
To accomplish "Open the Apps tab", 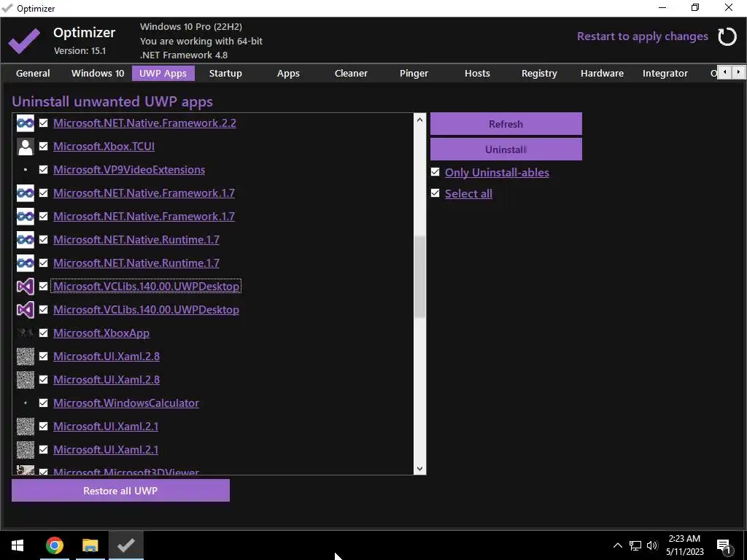I will 288,74.
